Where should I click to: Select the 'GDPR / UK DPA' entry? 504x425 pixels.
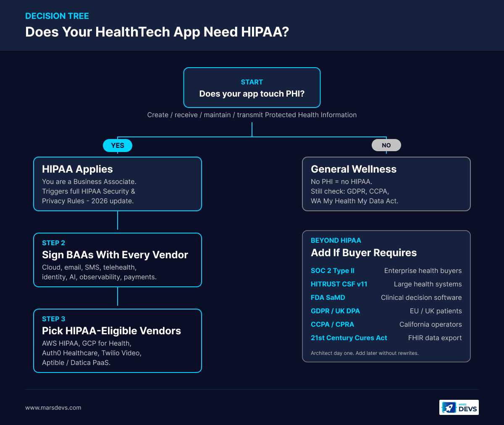coord(335,311)
